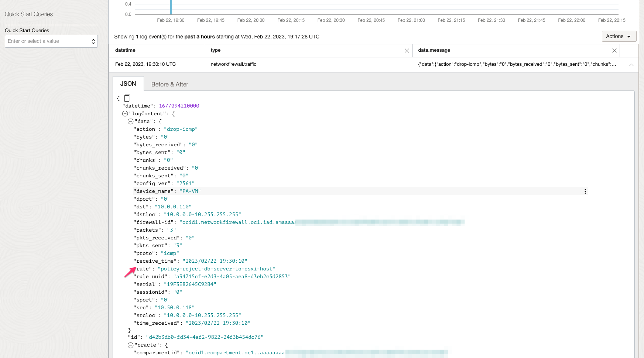Click the proto value "icmp"
Viewport: 644px width, 358px height.
pyautogui.click(x=170, y=253)
